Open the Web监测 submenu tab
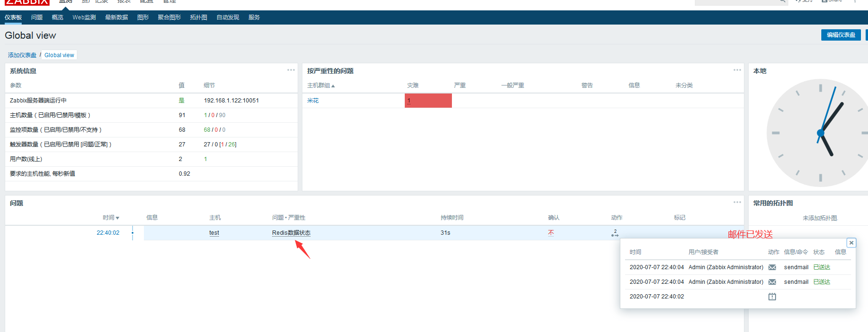The height and width of the screenshot is (332, 868). click(x=84, y=17)
